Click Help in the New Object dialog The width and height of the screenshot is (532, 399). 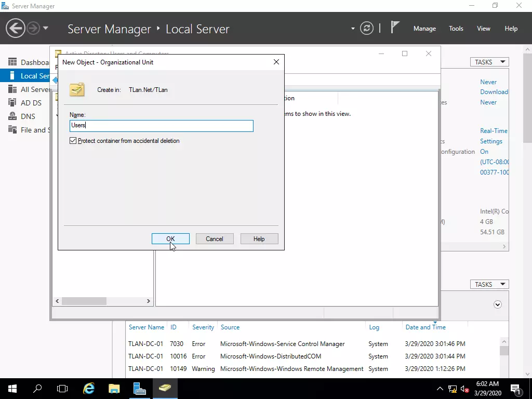pos(259,239)
